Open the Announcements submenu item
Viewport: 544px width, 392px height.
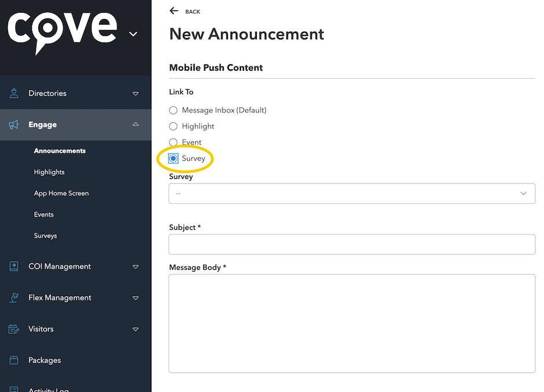pos(60,151)
